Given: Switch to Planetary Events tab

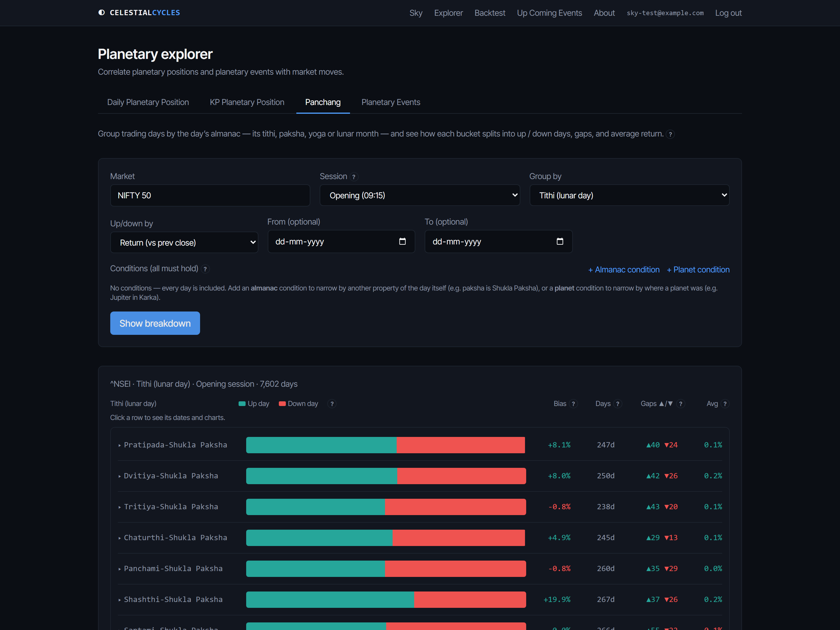Looking at the screenshot, I should (391, 102).
